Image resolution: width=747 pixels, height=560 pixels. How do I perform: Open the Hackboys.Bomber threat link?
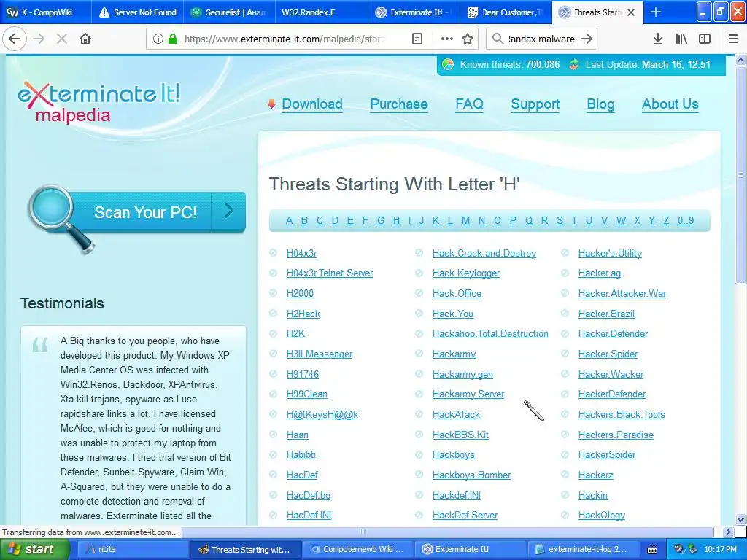[x=471, y=475]
